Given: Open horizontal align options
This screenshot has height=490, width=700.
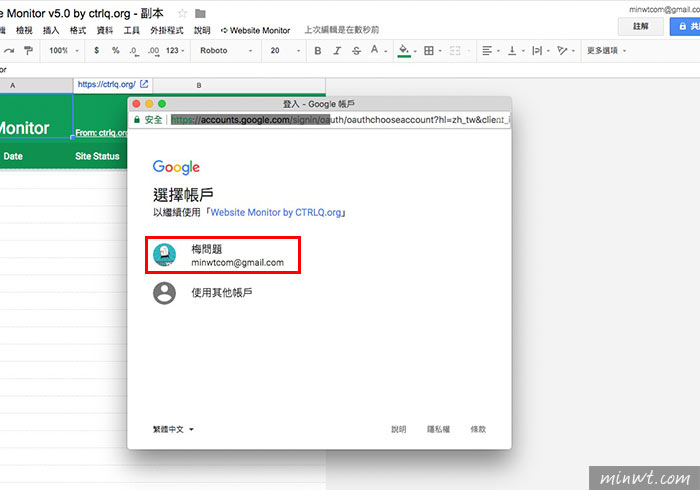Looking at the screenshot, I should 487,51.
